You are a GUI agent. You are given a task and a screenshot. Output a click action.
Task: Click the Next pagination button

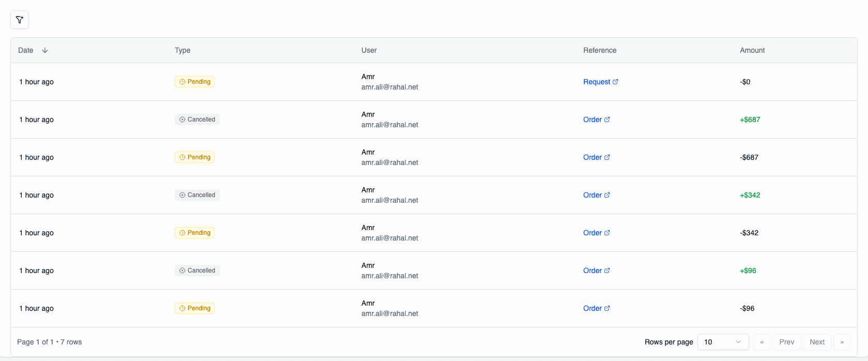(817, 342)
